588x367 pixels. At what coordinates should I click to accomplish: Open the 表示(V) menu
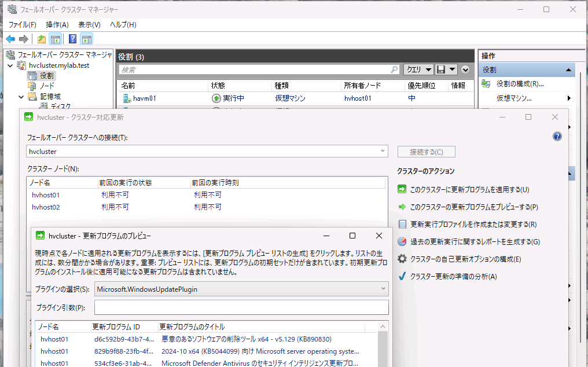pyautogui.click(x=89, y=24)
